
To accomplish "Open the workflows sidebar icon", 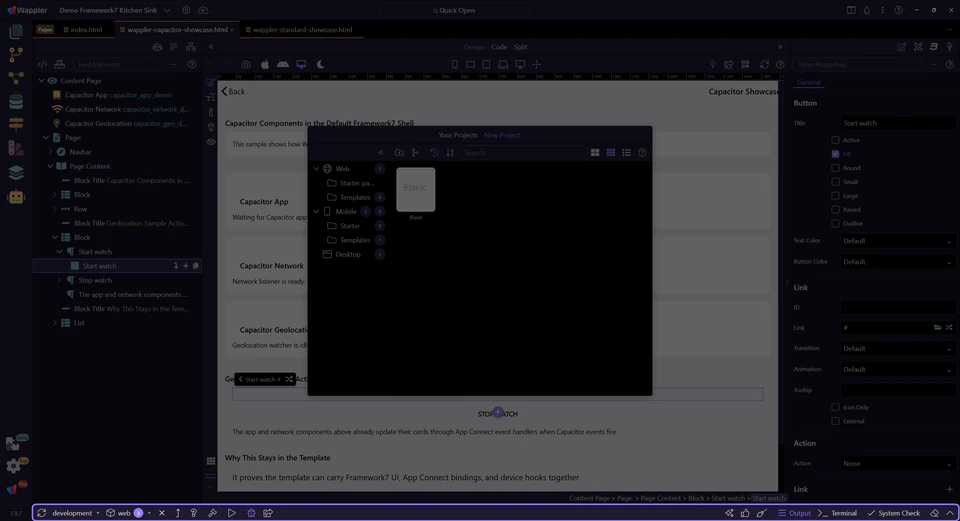I will pyautogui.click(x=16, y=78).
